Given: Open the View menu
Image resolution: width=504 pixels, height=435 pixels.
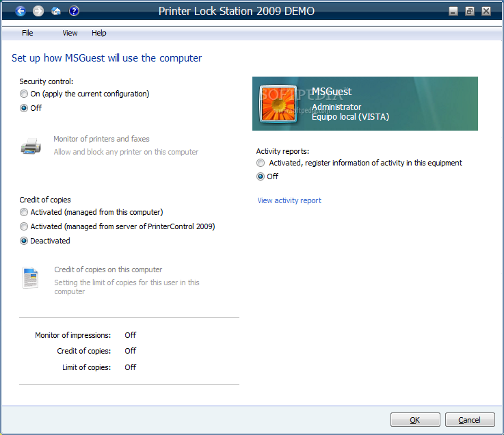Looking at the screenshot, I should pos(70,33).
